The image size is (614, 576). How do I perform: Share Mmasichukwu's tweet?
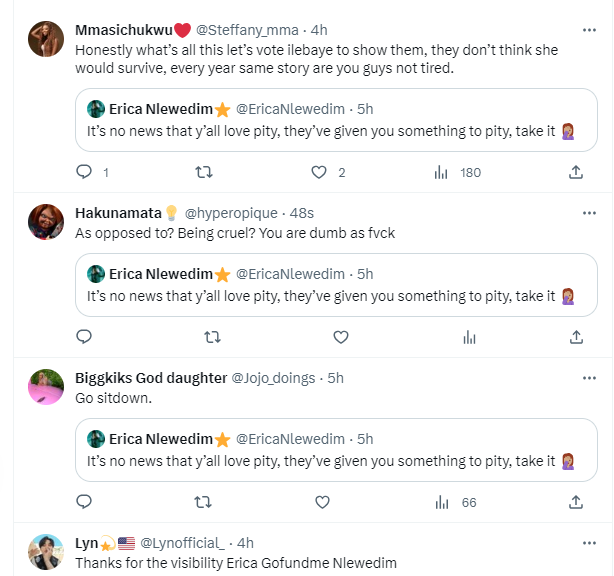coord(576,173)
